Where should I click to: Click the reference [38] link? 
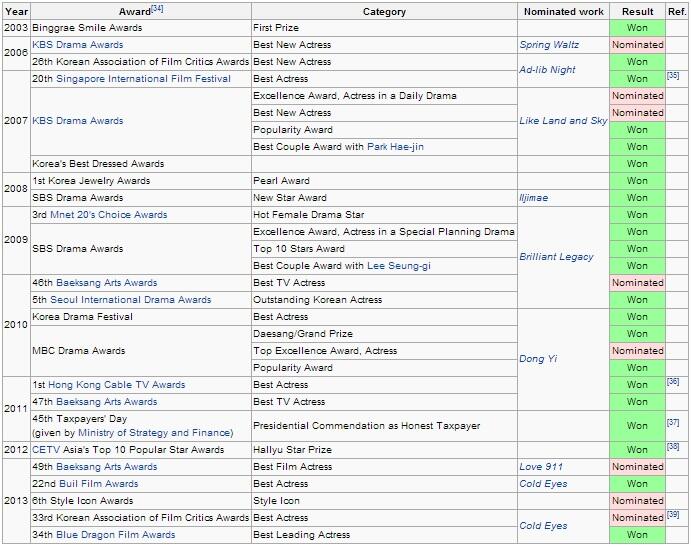(672, 447)
